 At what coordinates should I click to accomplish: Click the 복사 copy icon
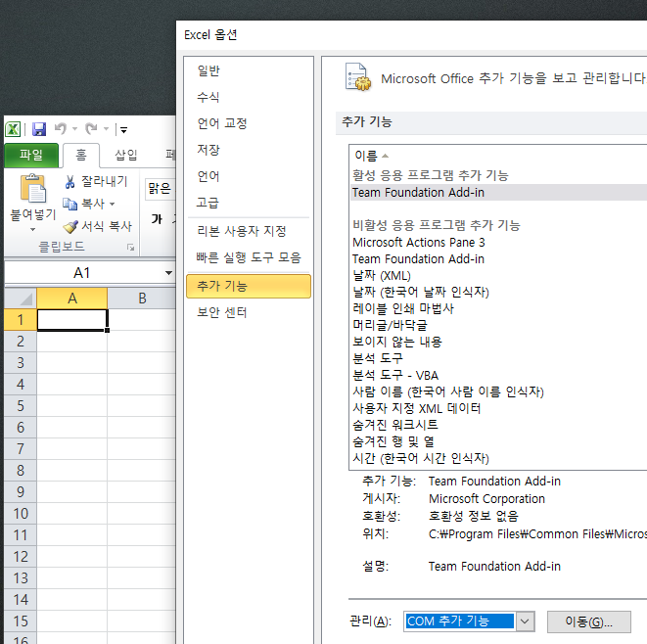(69, 204)
